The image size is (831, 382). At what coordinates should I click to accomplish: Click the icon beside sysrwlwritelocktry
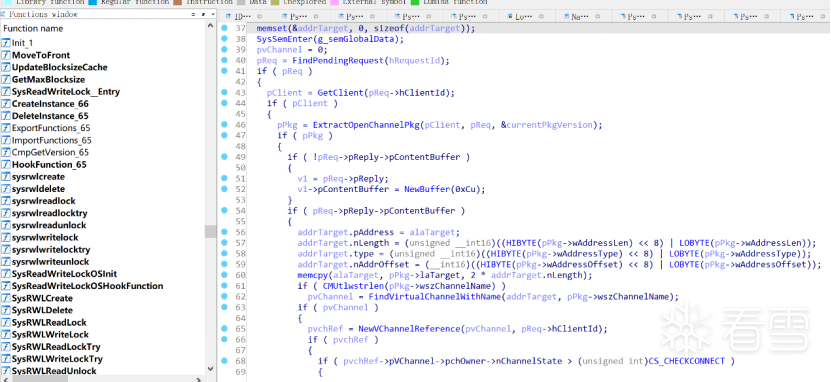tap(6, 250)
